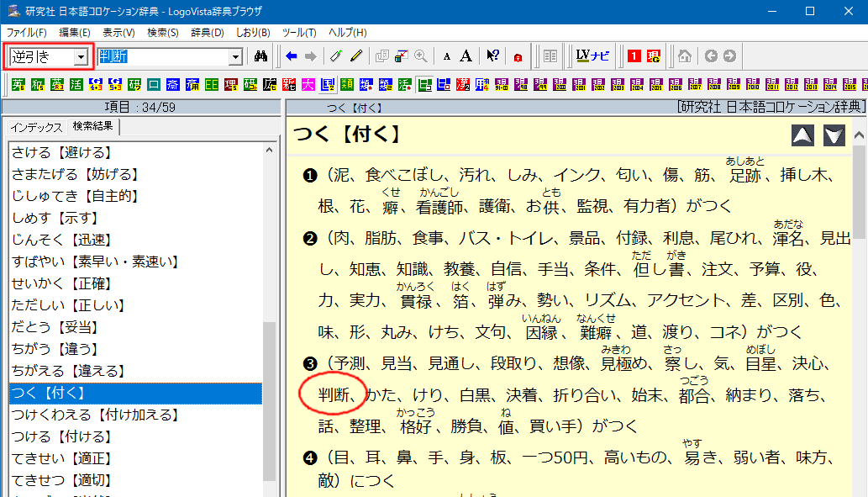
Task: Select the green 英6 dictionary icon
Action: [x=18, y=85]
